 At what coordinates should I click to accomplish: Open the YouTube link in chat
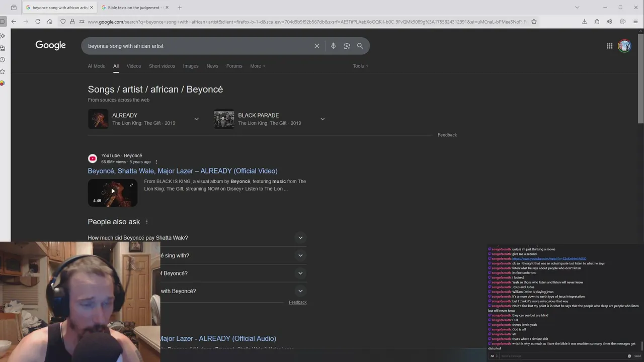(549, 258)
